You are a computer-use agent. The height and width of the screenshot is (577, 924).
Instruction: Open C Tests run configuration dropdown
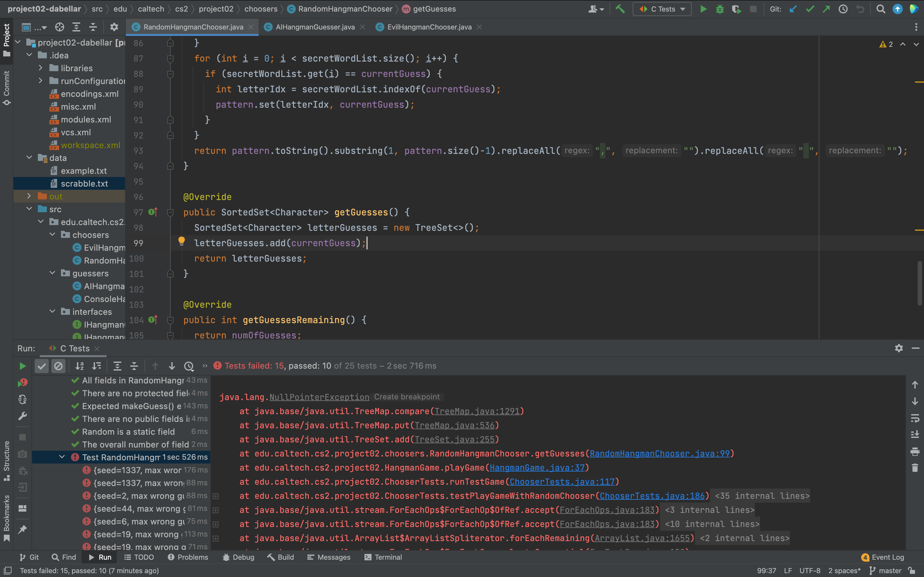click(662, 9)
